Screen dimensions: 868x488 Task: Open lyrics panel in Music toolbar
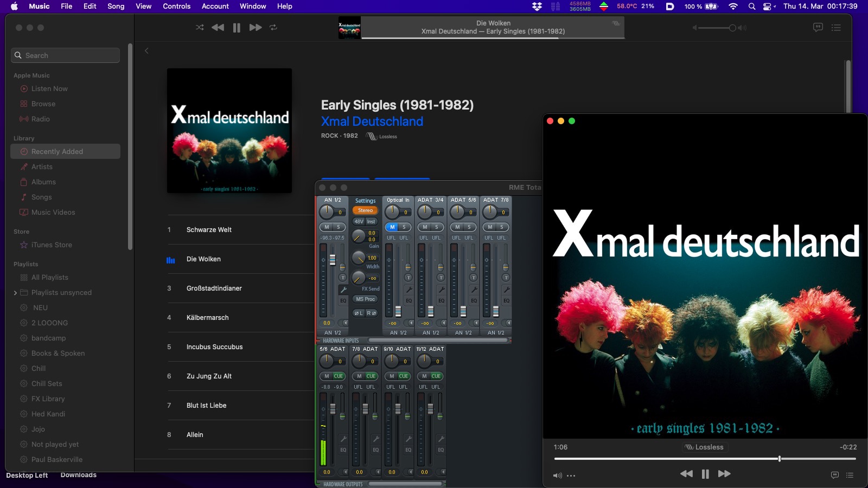[x=818, y=27]
